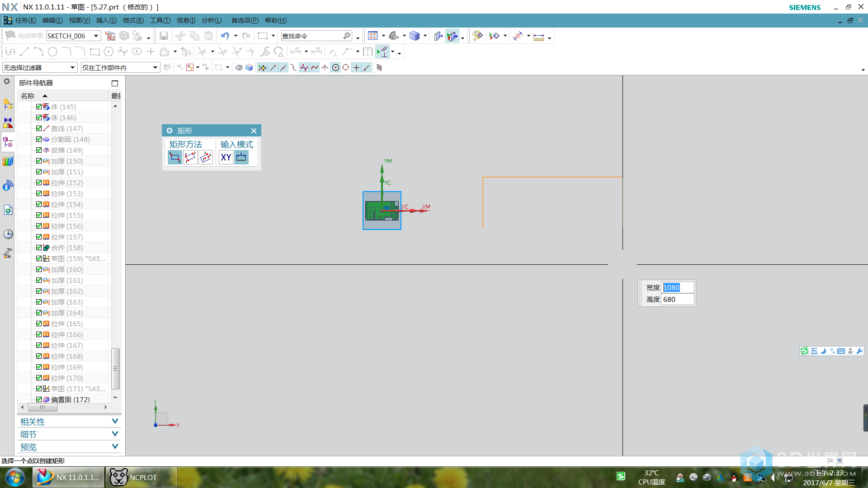Click the part navigator vertical scrollbar thumb
Screen dimensions: 868x488
click(115, 368)
